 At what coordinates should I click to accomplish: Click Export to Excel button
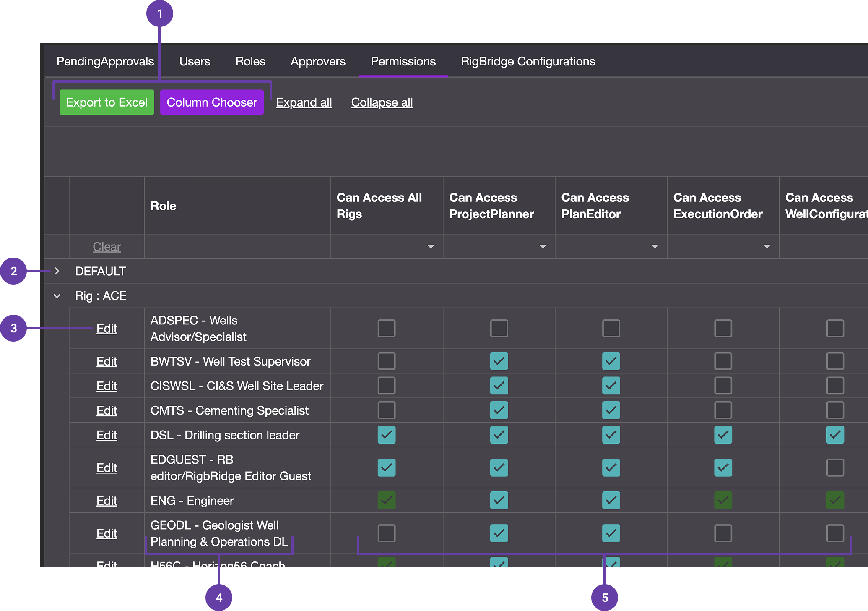point(107,102)
